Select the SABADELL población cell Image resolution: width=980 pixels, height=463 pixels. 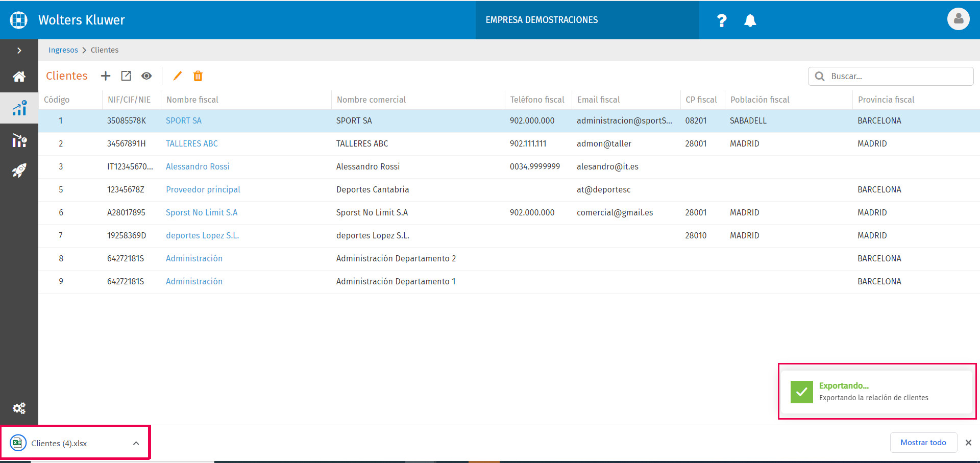tap(748, 120)
